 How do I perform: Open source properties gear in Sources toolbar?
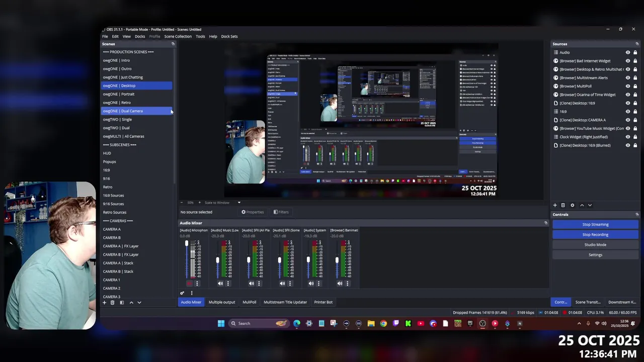[x=572, y=205]
